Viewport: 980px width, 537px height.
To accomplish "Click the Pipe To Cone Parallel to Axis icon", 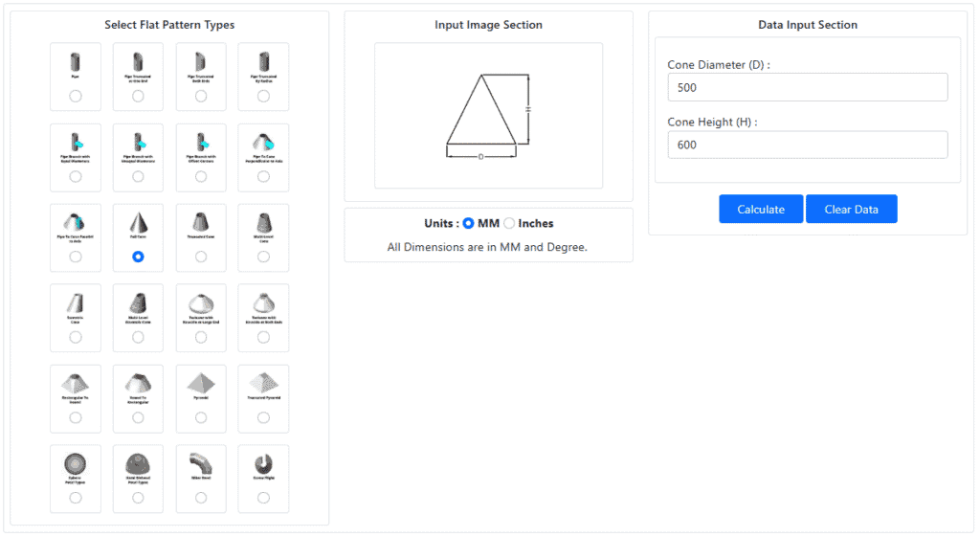I will (75, 222).
